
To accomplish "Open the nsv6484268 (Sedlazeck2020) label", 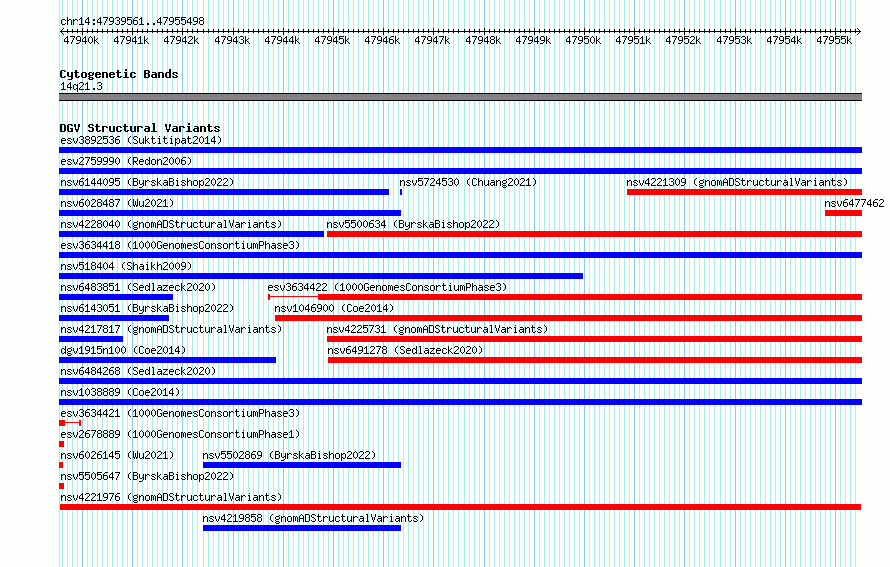I will tap(138, 371).
